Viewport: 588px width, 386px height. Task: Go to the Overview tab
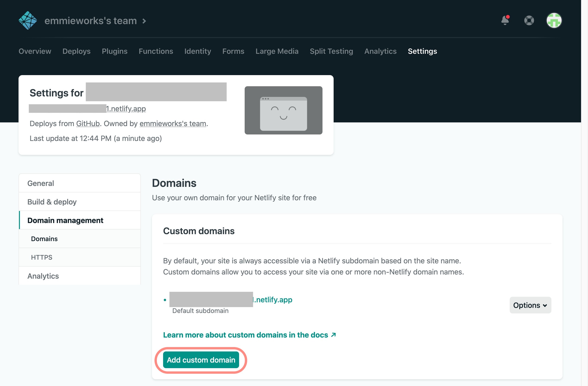(35, 51)
